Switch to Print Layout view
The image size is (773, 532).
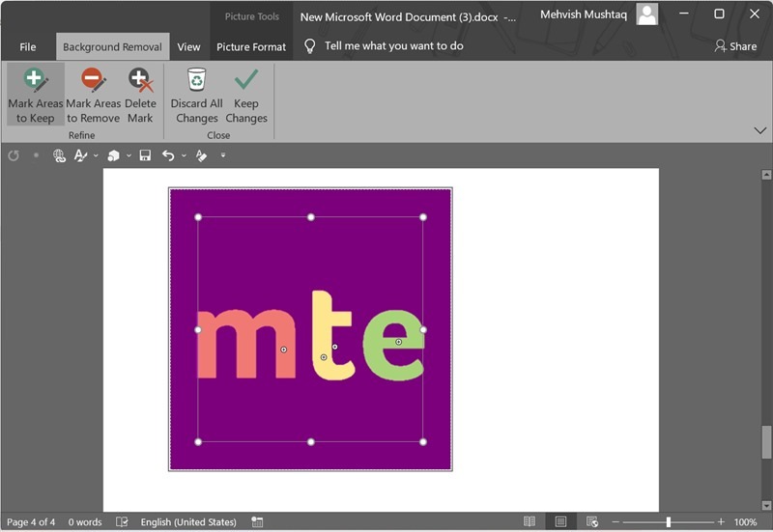560,521
